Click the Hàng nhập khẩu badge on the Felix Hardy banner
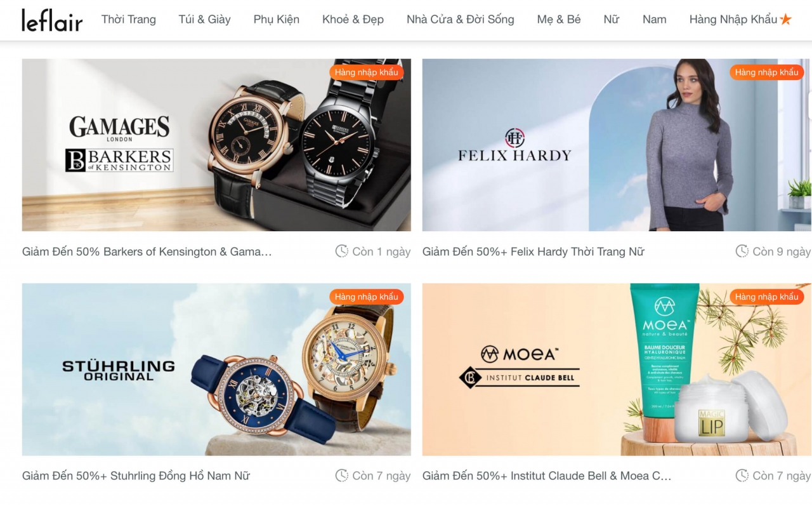This screenshot has width=812, height=506. coord(766,72)
